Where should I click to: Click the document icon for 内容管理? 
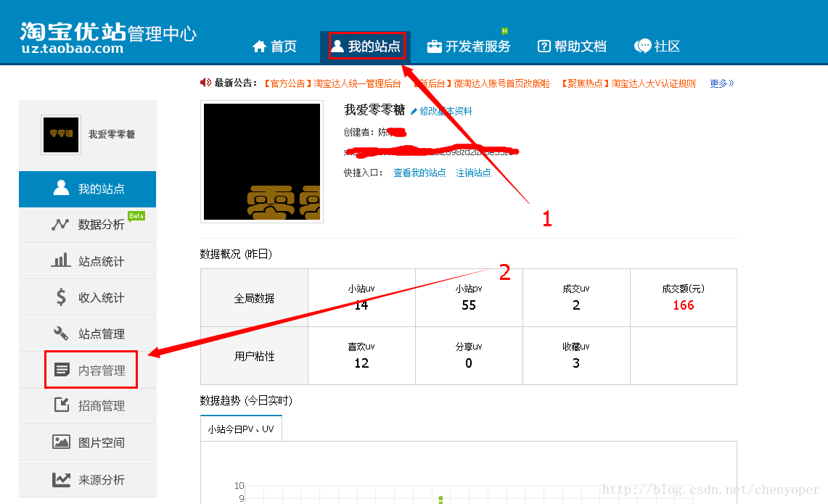tap(62, 369)
